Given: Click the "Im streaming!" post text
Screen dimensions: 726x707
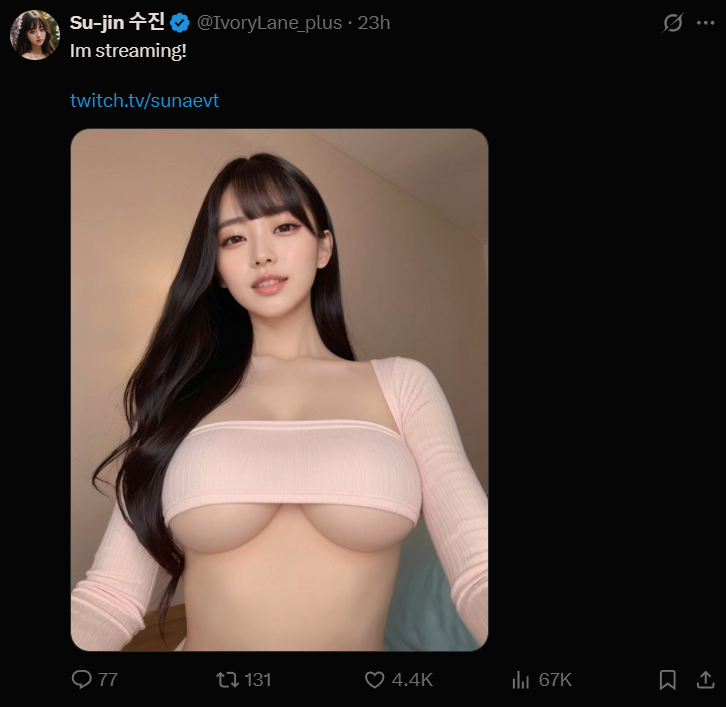Looking at the screenshot, I should pos(128,51).
